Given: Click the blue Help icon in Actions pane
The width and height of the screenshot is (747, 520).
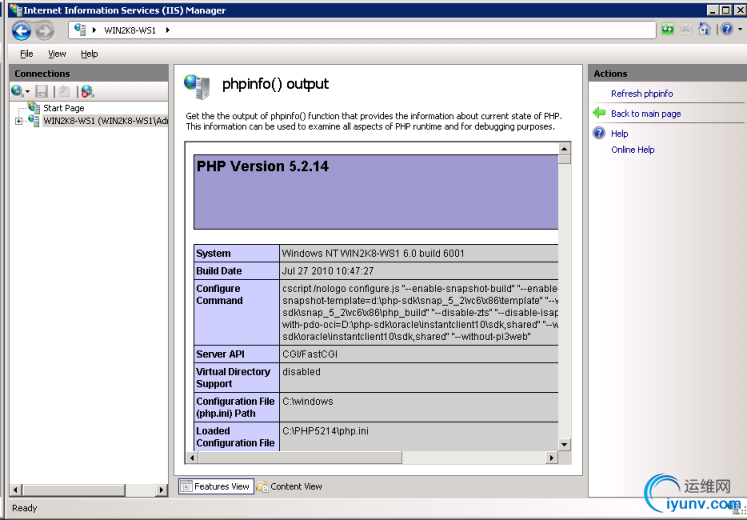Looking at the screenshot, I should tap(599, 133).
